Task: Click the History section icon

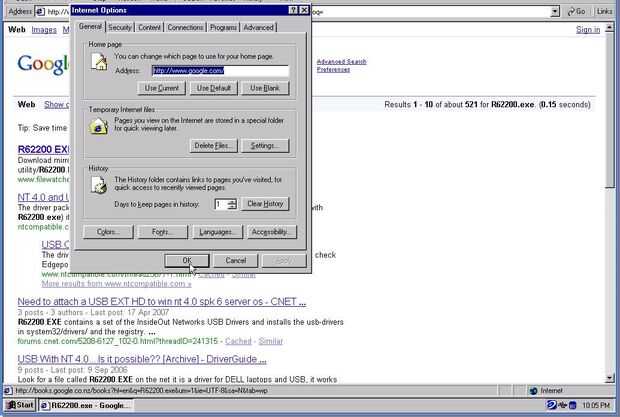Action: [x=99, y=185]
